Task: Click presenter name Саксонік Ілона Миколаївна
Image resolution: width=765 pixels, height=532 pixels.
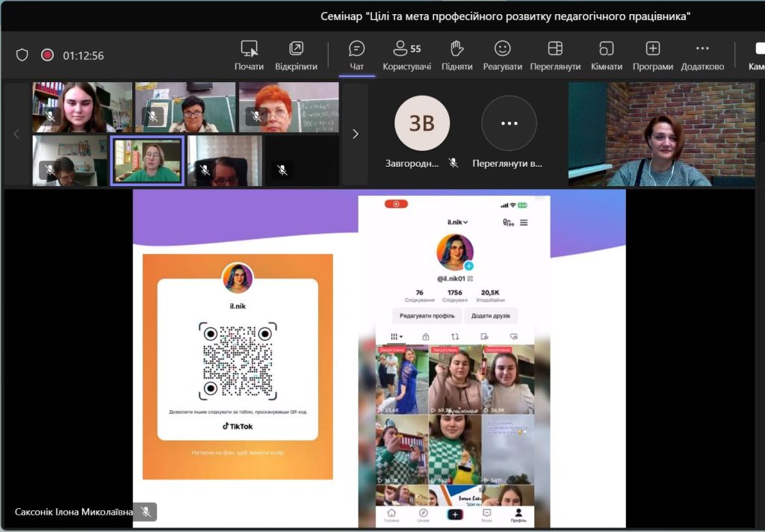Action: tap(73, 512)
